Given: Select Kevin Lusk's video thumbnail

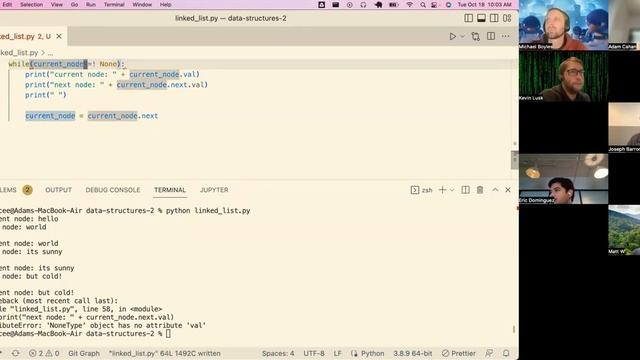Looking at the screenshot, I should 564,77.
